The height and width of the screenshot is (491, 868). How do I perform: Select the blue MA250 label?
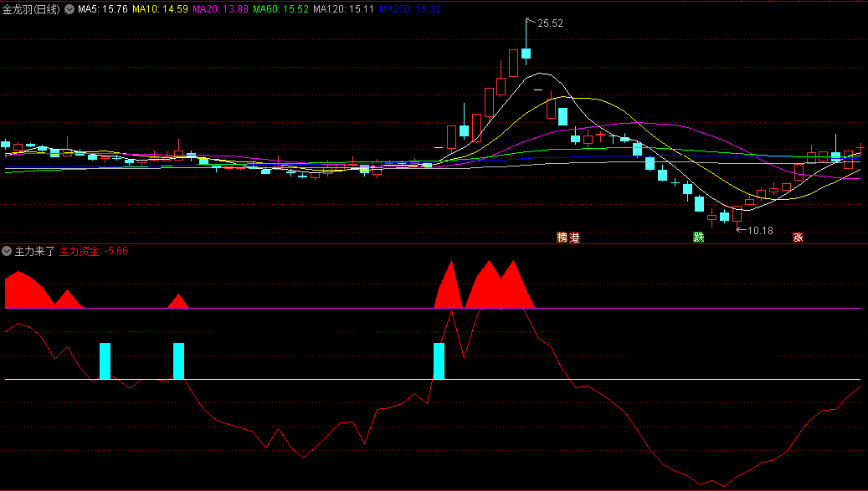[x=409, y=9]
